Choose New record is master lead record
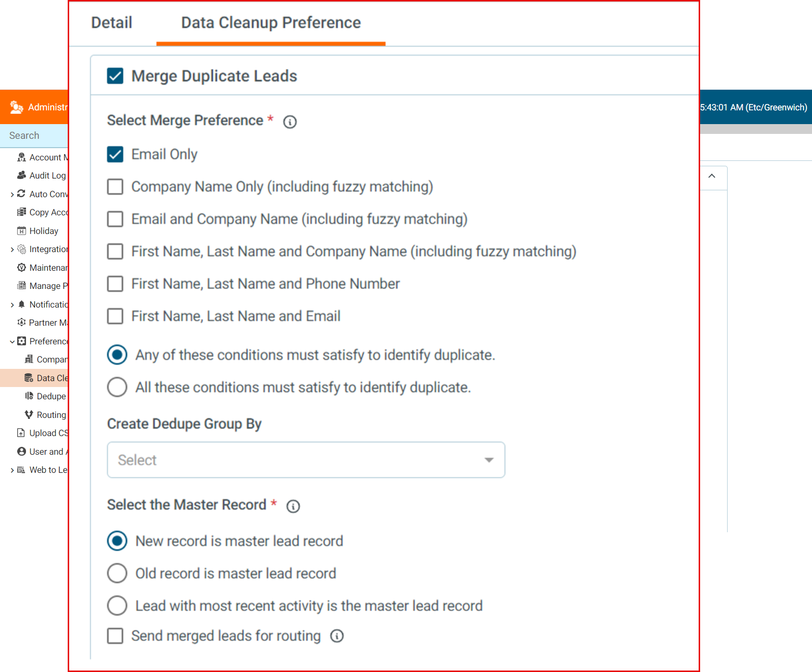 pyautogui.click(x=117, y=541)
